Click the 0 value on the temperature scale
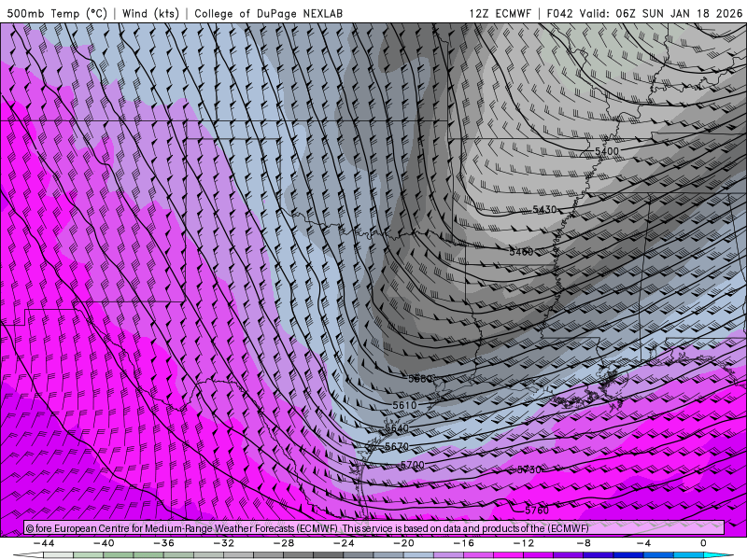The image size is (747, 560). (703, 543)
